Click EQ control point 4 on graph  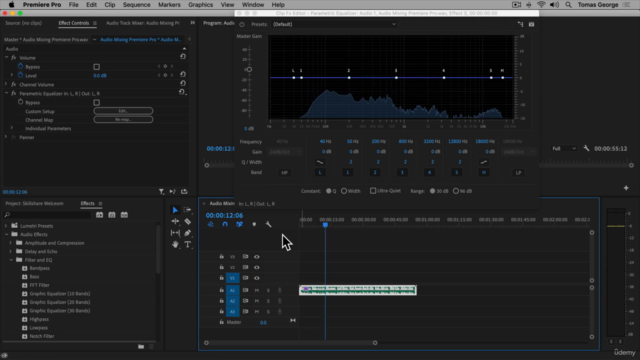[444, 78]
